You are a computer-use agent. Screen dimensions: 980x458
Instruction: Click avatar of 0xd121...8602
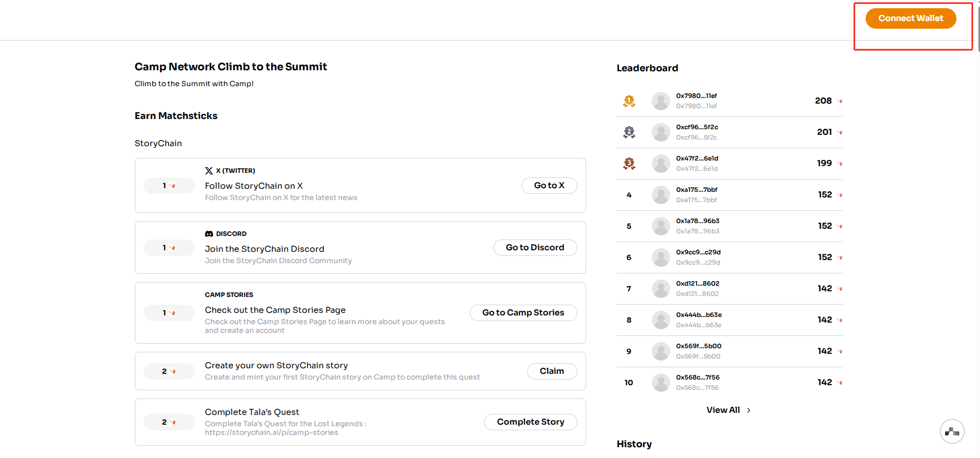661,289
